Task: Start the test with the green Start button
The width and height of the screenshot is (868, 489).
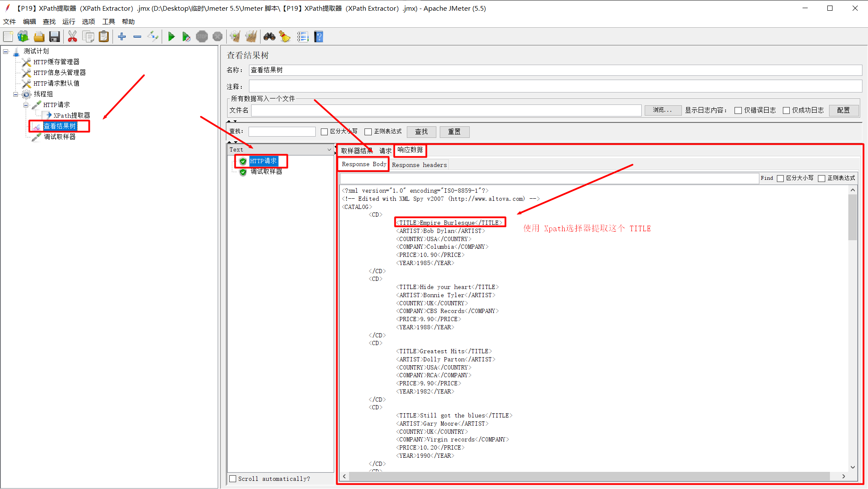Action: (x=171, y=36)
